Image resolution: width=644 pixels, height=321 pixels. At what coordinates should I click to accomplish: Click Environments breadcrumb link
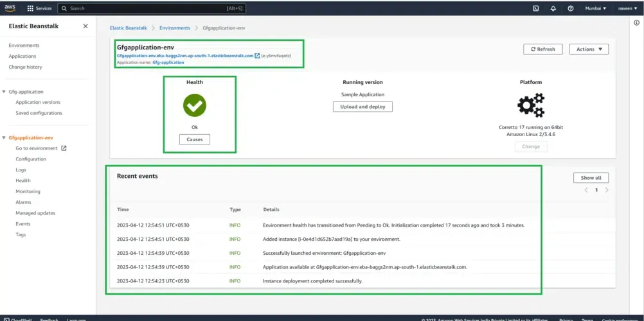tap(175, 28)
